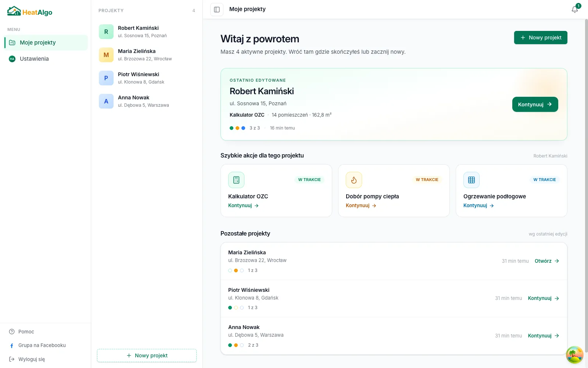Click Maria Zielińska's M avatar
588x368 pixels.
point(106,55)
